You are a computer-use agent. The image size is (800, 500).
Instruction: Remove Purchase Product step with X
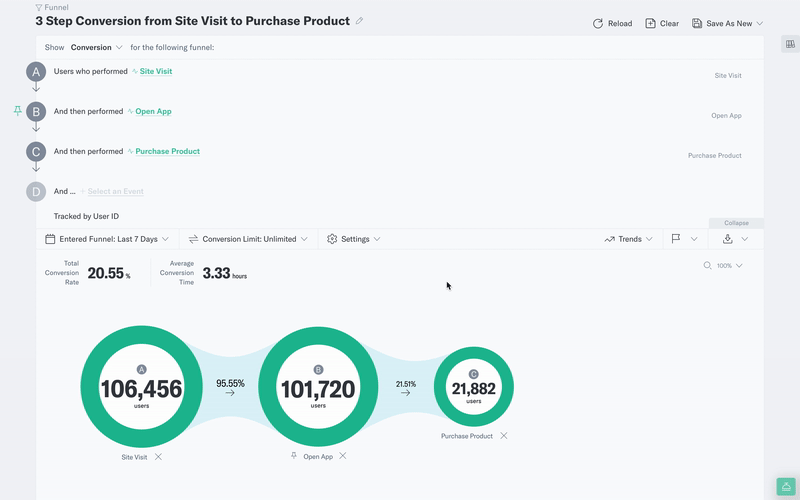(504, 436)
